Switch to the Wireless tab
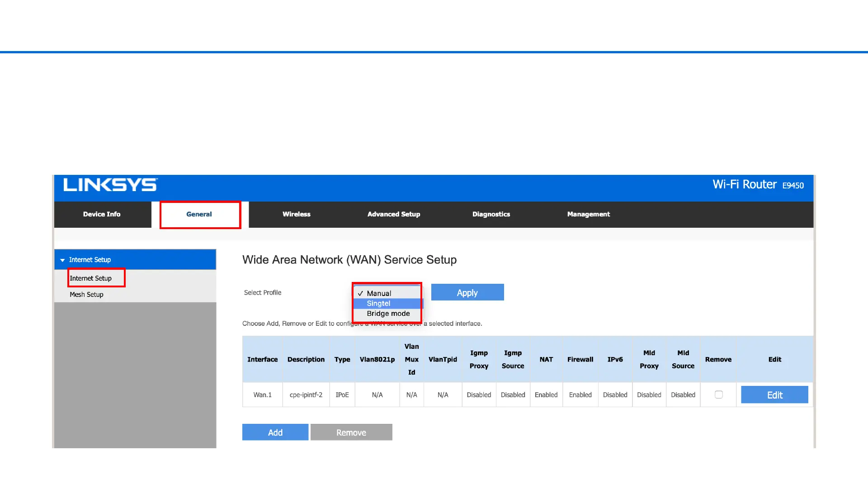Image resolution: width=868 pixels, height=488 pixels. pos(296,214)
